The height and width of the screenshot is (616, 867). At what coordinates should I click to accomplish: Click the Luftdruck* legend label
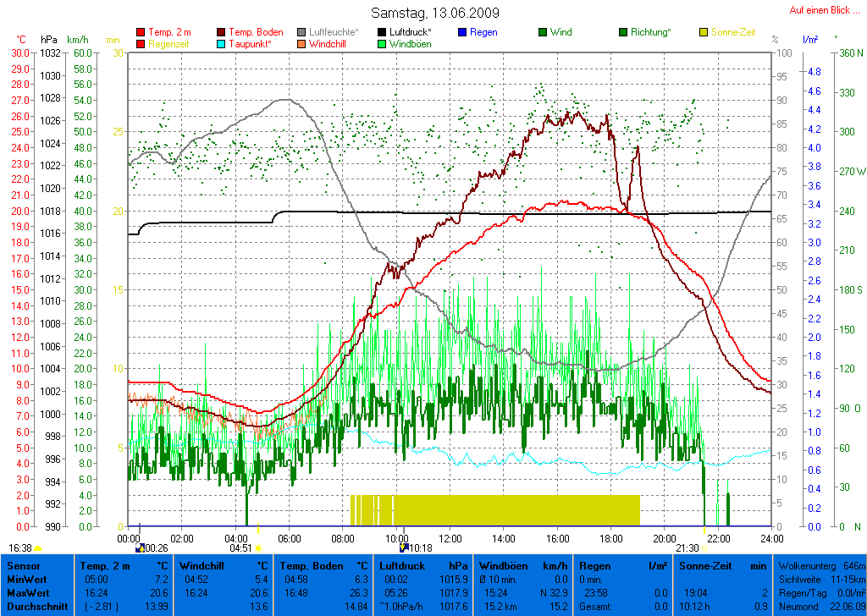411,32
